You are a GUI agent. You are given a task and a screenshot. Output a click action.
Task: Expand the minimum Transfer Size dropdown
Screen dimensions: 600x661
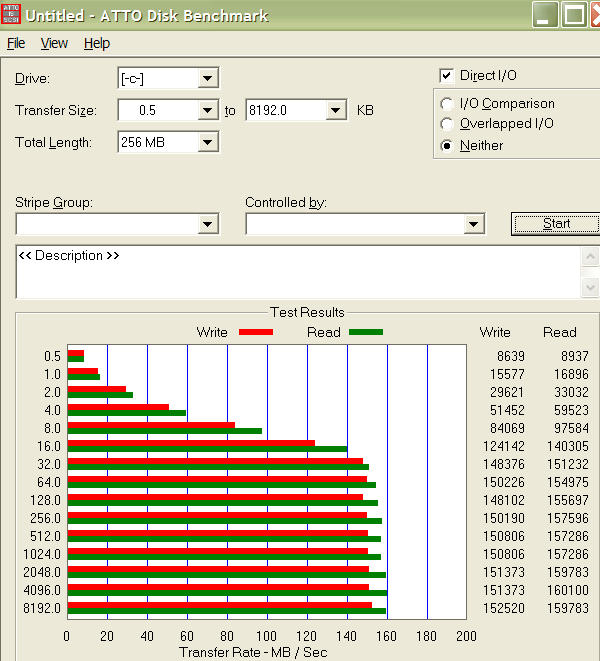(x=207, y=110)
